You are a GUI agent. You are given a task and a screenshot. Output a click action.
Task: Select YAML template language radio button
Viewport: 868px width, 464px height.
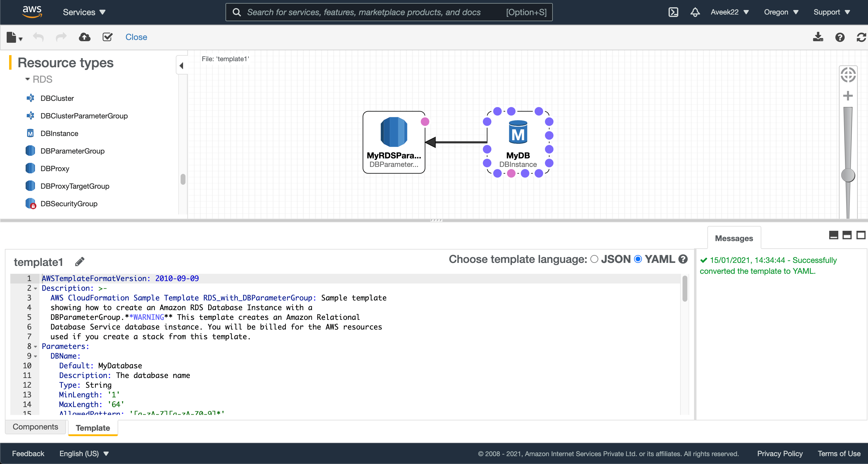tap(638, 259)
